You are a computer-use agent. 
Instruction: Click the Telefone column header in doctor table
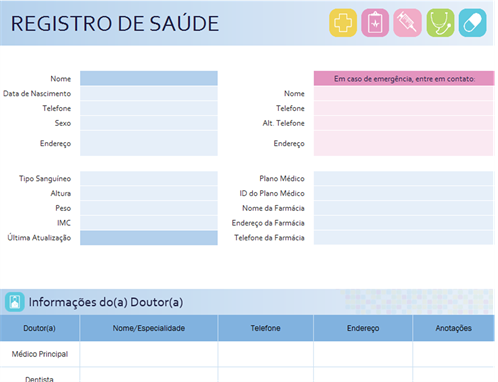tap(265, 328)
